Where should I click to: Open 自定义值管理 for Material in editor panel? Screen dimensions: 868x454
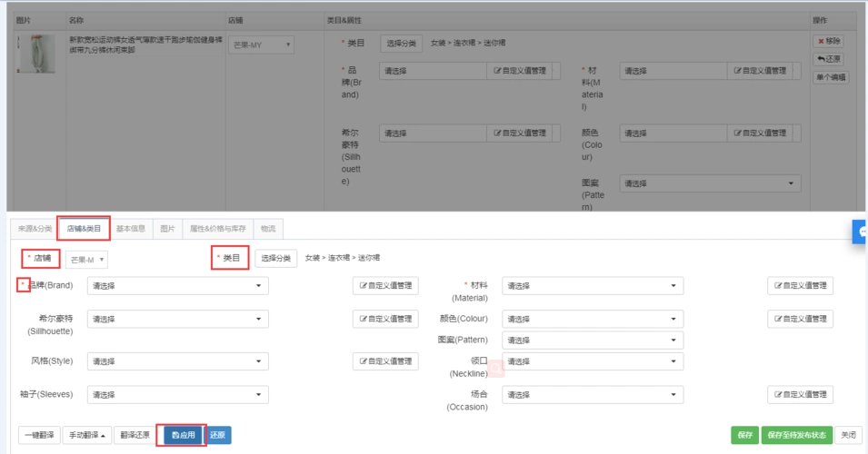point(800,286)
